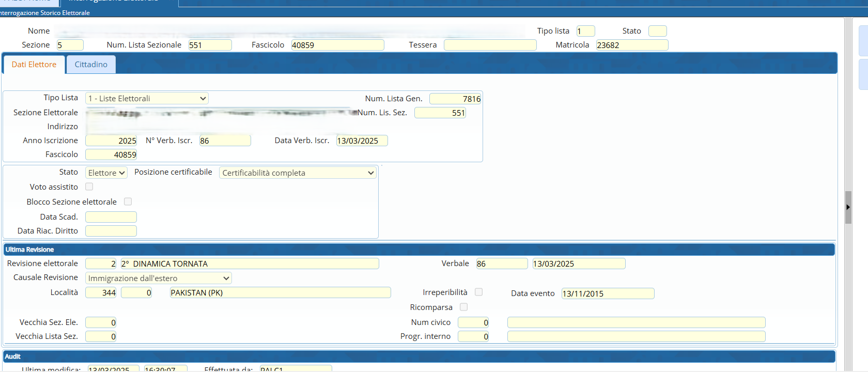Check the Ricomparsa checkbox

pyautogui.click(x=464, y=307)
